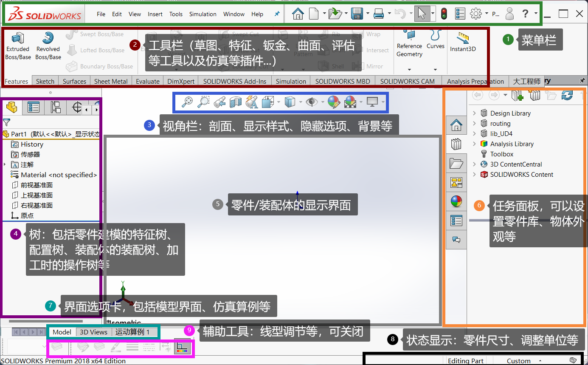Click the Zoom to Fit icon

coord(187,102)
